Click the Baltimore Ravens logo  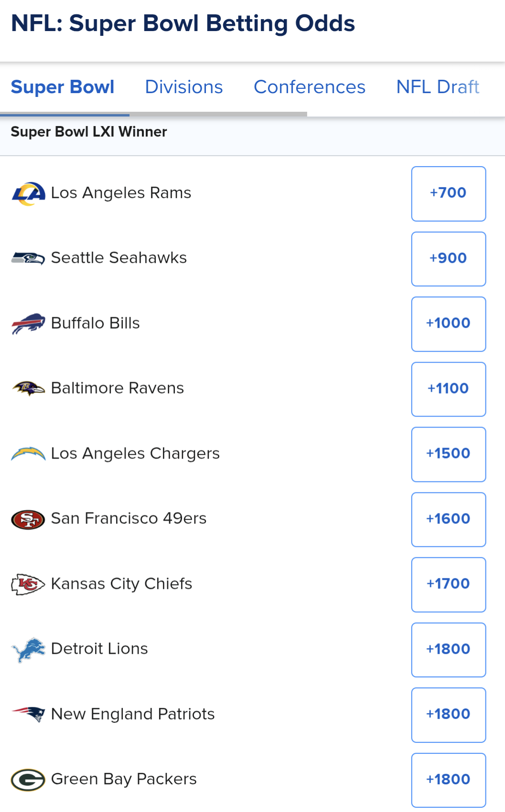[x=28, y=388]
